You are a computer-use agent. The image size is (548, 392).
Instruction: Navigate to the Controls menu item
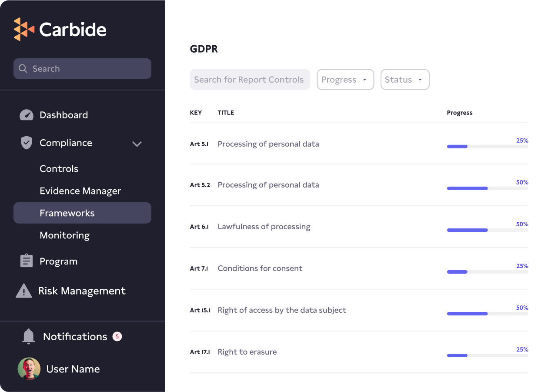pos(59,169)
